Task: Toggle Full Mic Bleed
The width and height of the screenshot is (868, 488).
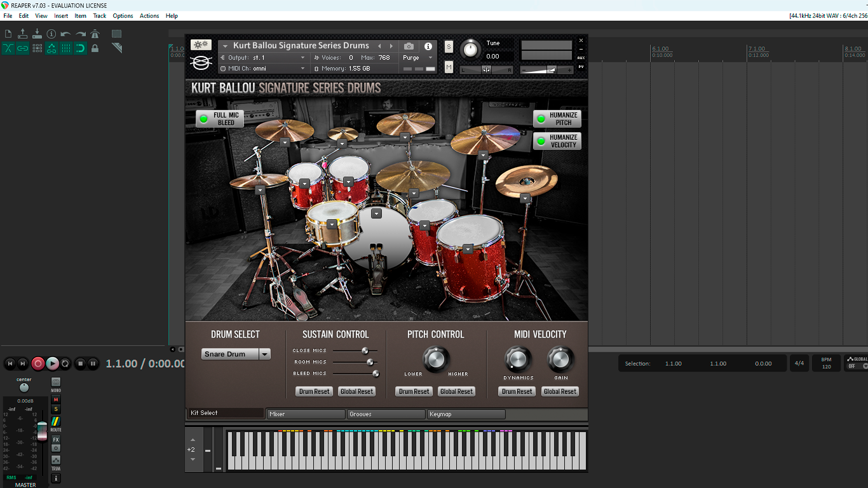Action: pyautogui.click(x=220, y=119)
